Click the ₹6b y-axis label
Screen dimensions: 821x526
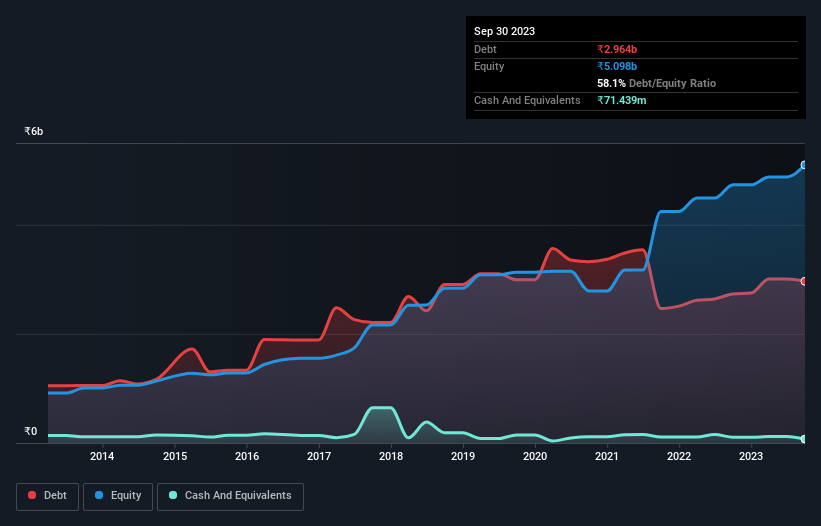click(x=34, y=131)
